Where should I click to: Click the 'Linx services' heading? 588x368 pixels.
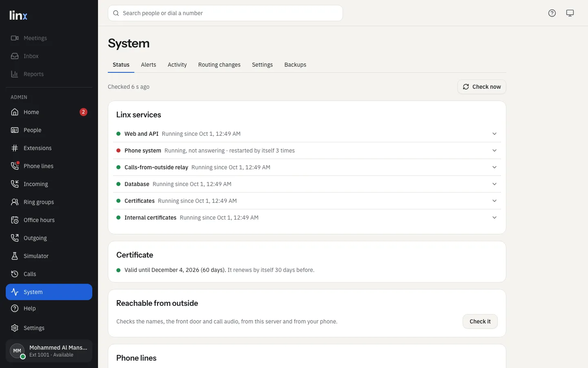point(139,115)
